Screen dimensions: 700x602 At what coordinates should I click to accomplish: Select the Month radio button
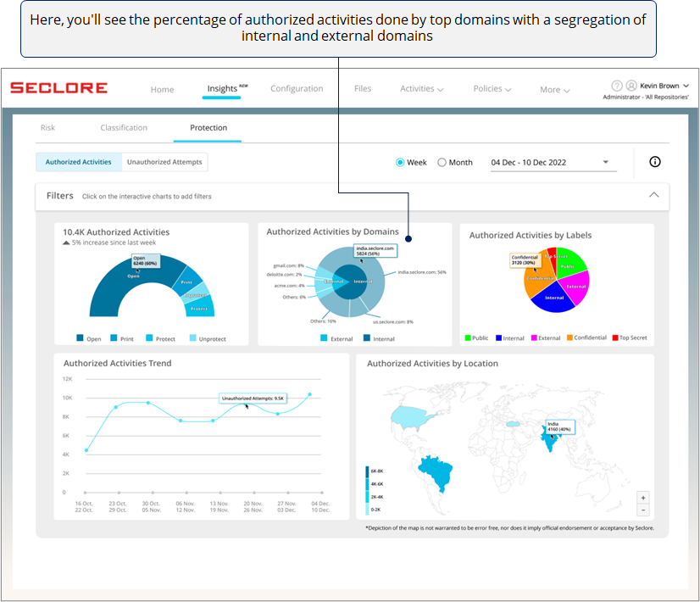click(x=442, y=163)
